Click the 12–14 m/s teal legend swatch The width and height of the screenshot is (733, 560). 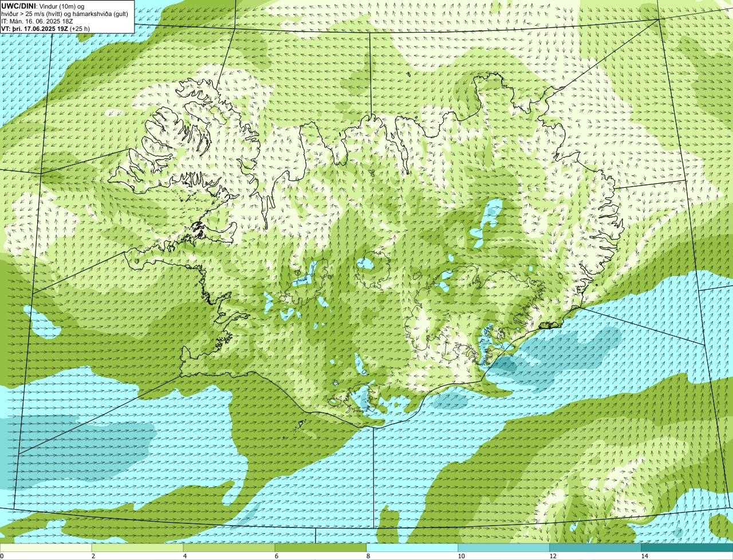(596, 547)
